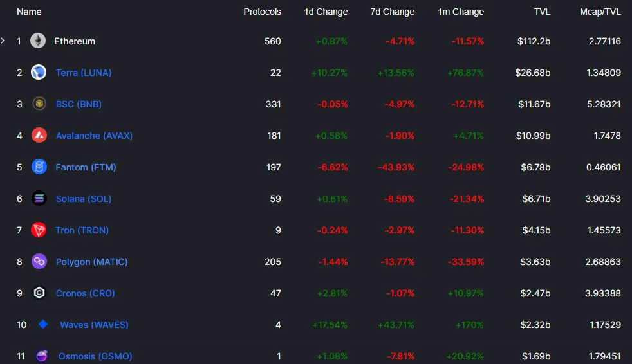Select Polygon 1m change -33.59%
Screen dimensions: 632x364
(x=465, y=262)
